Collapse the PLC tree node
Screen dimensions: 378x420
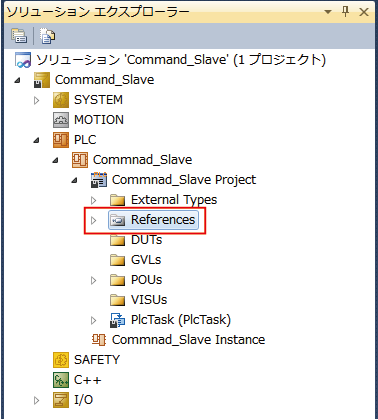coord(36,141)
